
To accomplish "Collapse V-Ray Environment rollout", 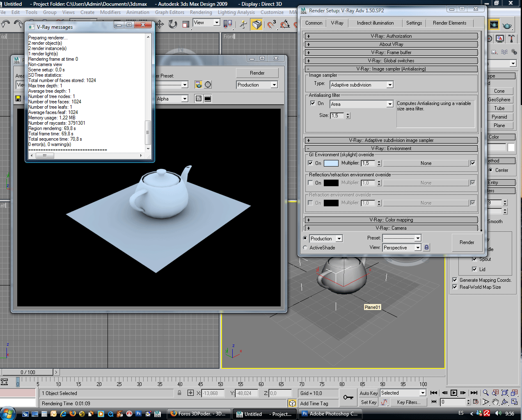I will pyautogui.click(x=391, y=148).
